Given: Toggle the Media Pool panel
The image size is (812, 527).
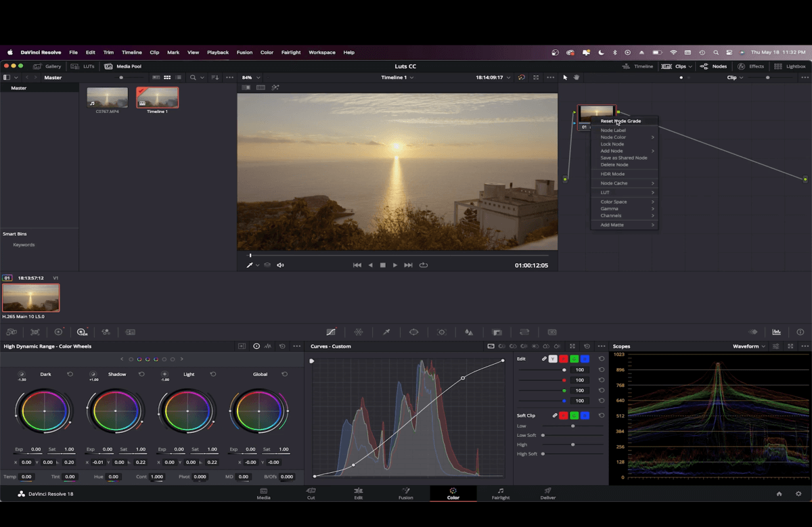Looking at the screenshot, I should pyautogui.click(x=123, y=66).
